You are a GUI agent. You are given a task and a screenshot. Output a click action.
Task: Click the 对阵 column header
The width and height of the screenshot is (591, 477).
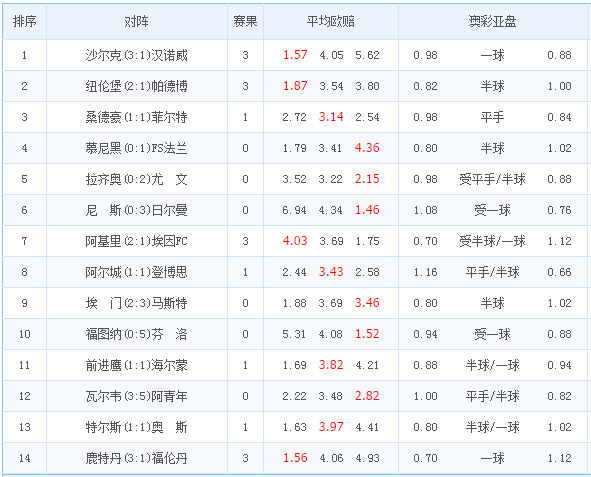pos(136,21)
